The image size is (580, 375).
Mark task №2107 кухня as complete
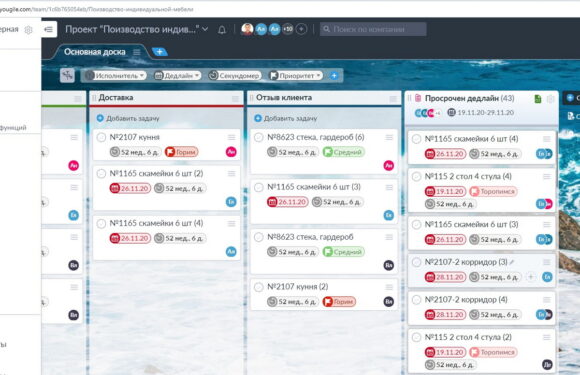101,137
